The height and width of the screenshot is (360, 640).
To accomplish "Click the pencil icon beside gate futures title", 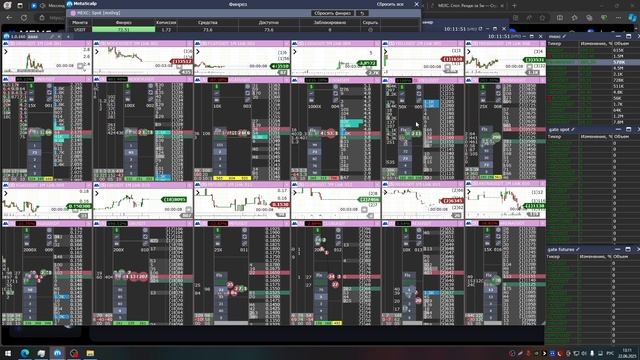I will pyautogui.click(x=578, y=249).
